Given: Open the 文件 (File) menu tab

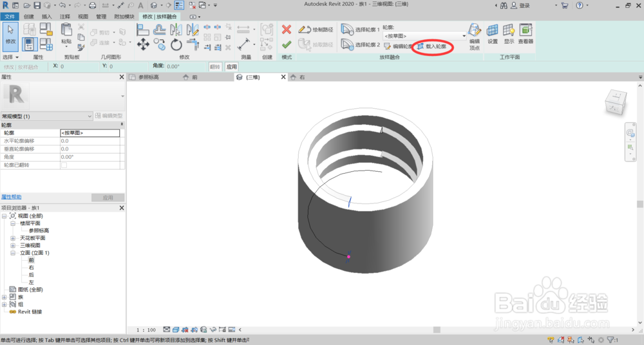Looking at the screenshot, I should click(x=10, y=17).
